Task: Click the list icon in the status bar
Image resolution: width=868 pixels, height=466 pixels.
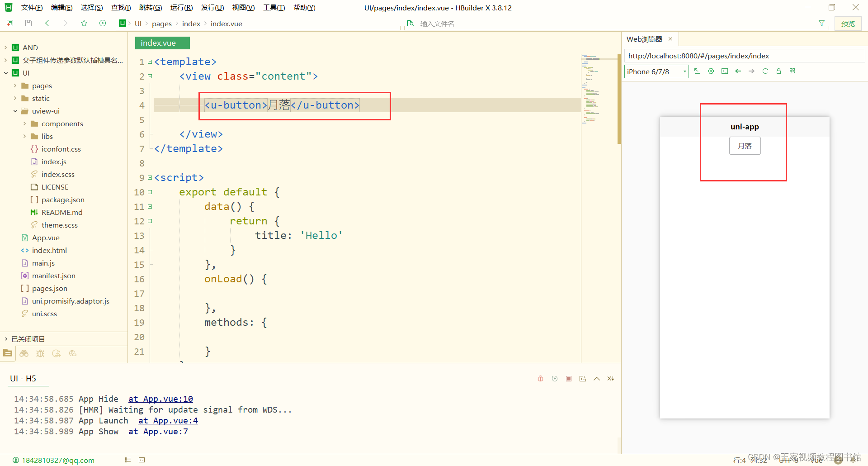Action: point(128,460)
